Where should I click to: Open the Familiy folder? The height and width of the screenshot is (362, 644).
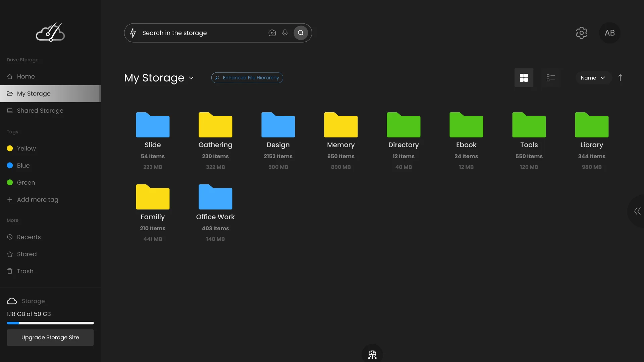tap(153, 197)
